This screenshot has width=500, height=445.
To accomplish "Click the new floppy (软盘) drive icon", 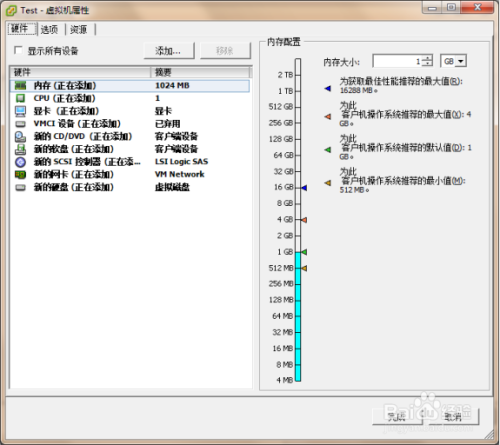I will click(20, 149).
